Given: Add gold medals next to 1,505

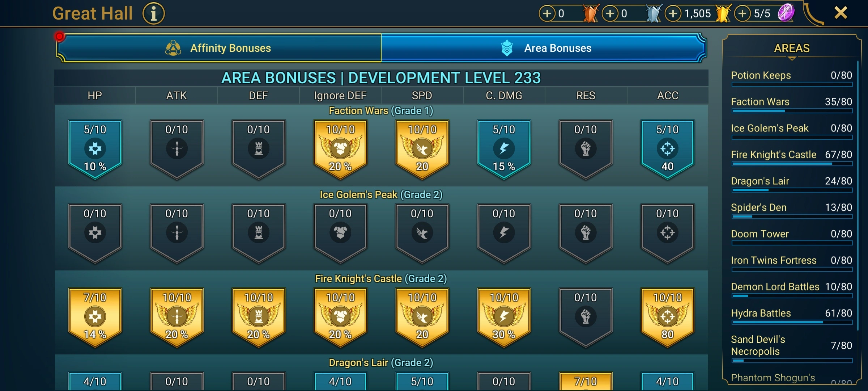Looking at the screenshot, I should (x=673, y=14).
